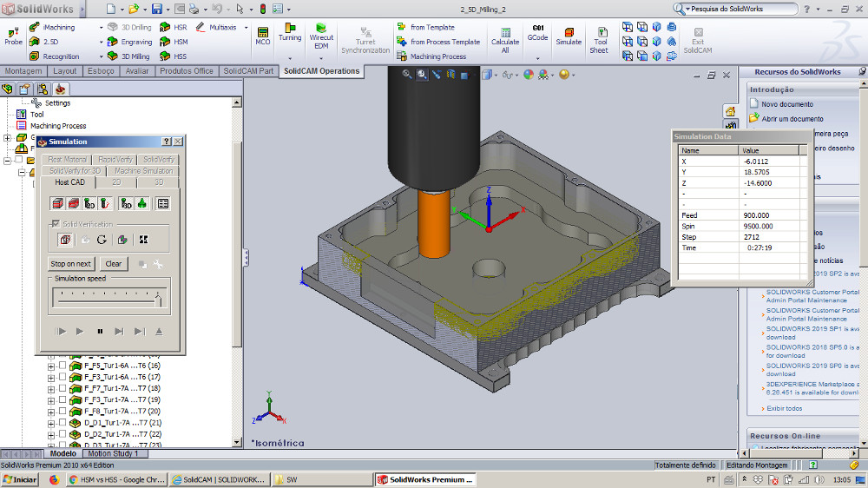Switch to the SolidCAM Part tab
The height and width of the screenshot is (488, 868).
pyautogui.click(x=248, y=71)
